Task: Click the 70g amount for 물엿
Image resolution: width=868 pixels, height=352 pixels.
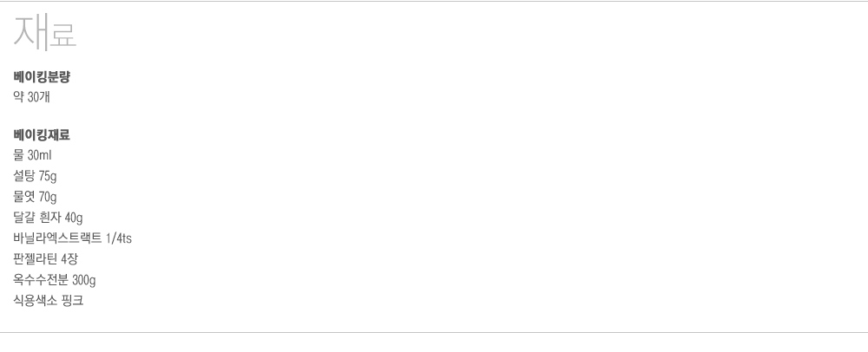Action: pos(47,197)
